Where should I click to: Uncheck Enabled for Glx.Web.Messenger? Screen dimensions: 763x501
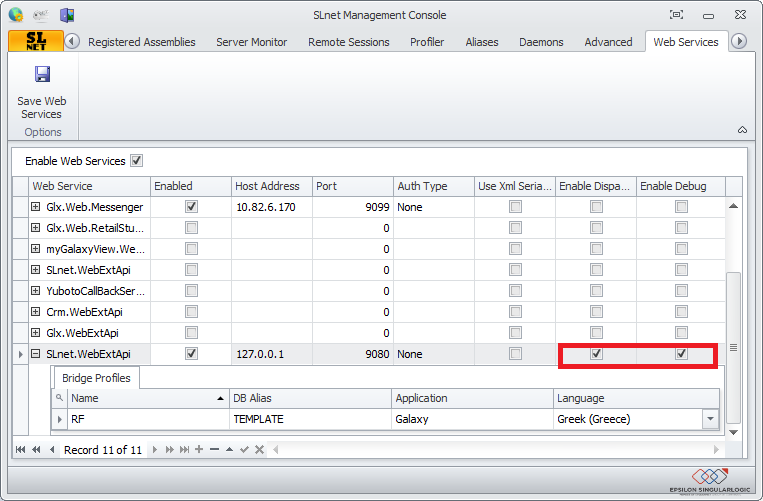[x=191, y=207]
